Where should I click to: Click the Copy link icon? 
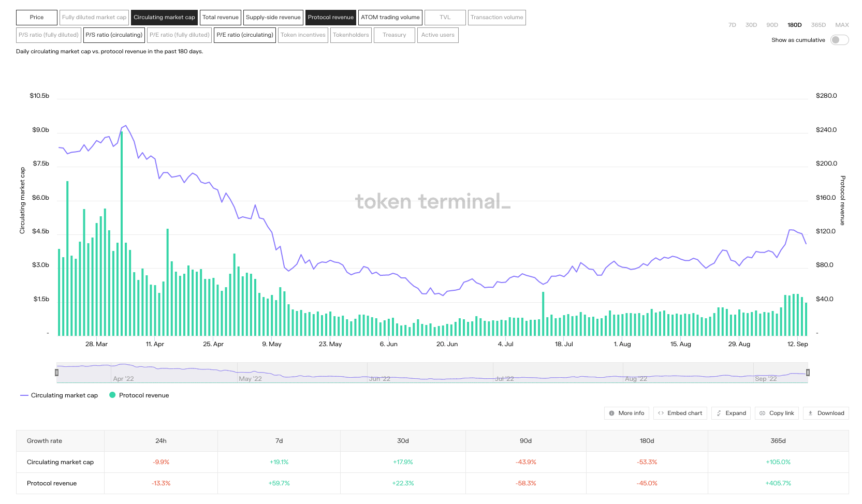point(762,413)
